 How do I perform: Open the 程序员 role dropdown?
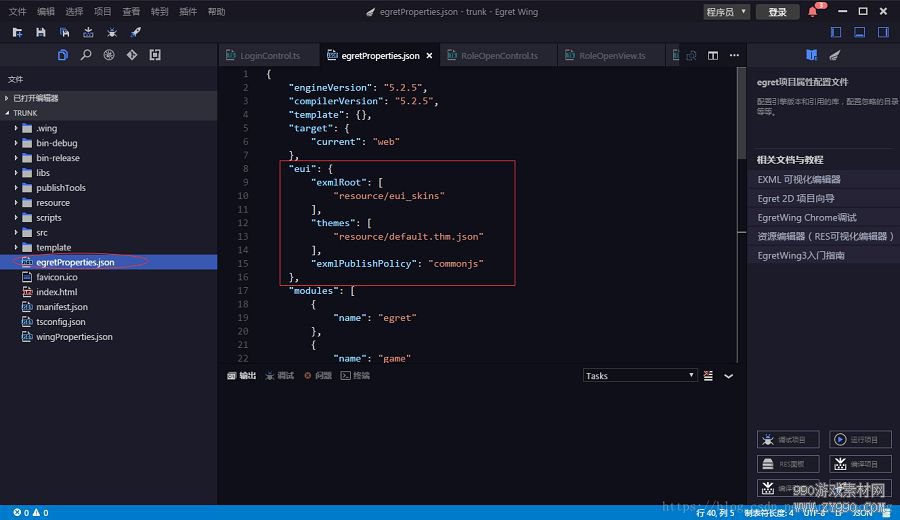coord(726,11)
